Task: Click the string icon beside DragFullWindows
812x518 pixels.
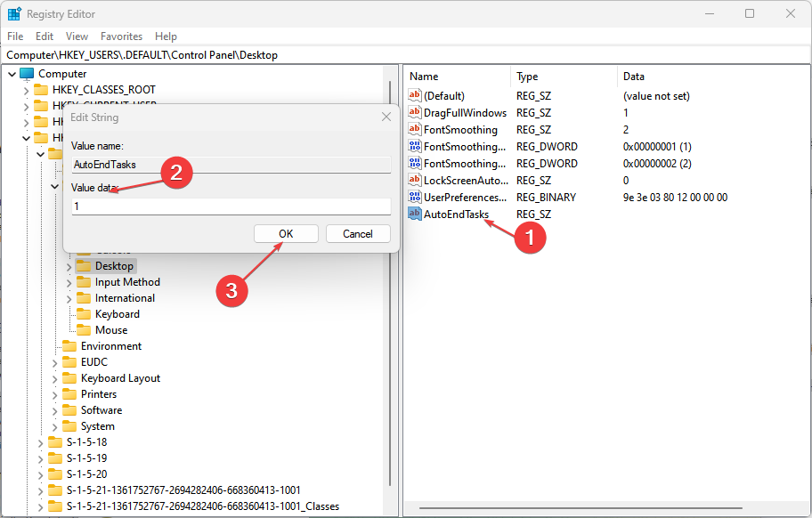Action: tap(415, 112)
